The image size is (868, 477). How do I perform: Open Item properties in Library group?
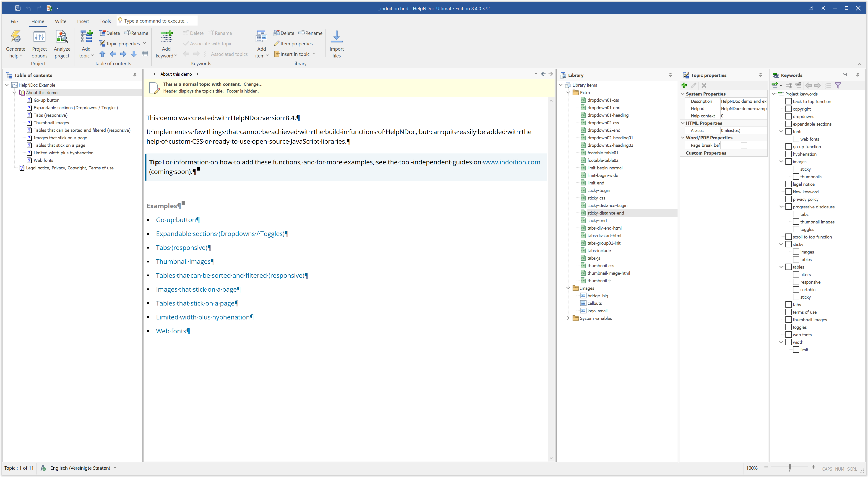point(293,44)
